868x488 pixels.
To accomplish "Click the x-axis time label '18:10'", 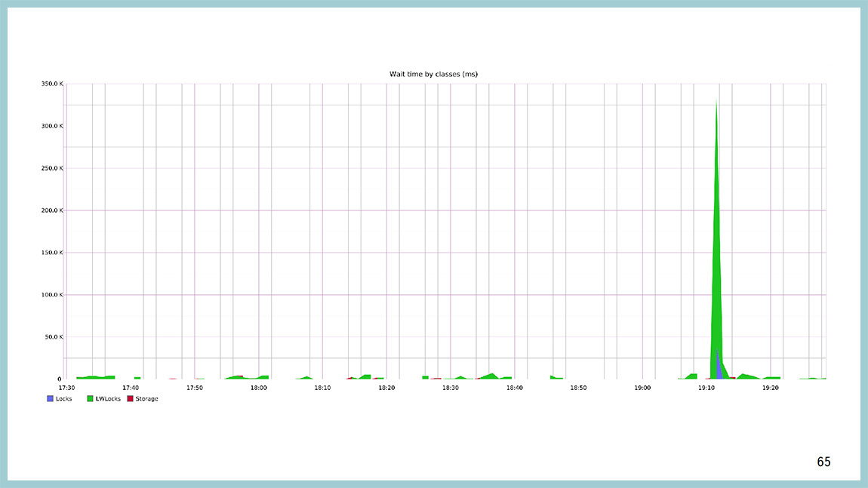I will point(323,388).
